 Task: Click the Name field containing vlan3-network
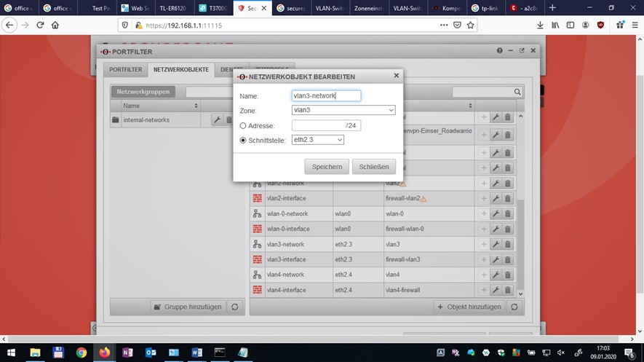[x=325, y=95]
